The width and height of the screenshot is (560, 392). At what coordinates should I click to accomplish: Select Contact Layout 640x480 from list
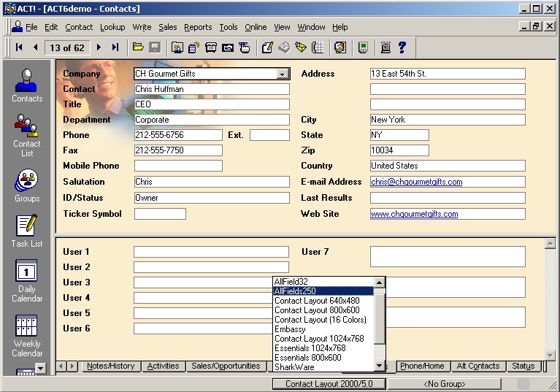(323, 301)
